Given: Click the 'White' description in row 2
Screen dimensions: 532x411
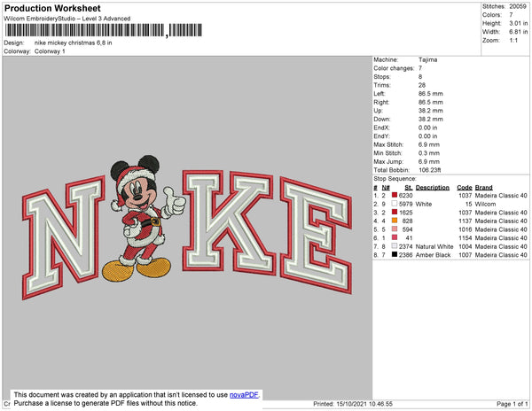Looking at the screenshot, I should 424,204.
